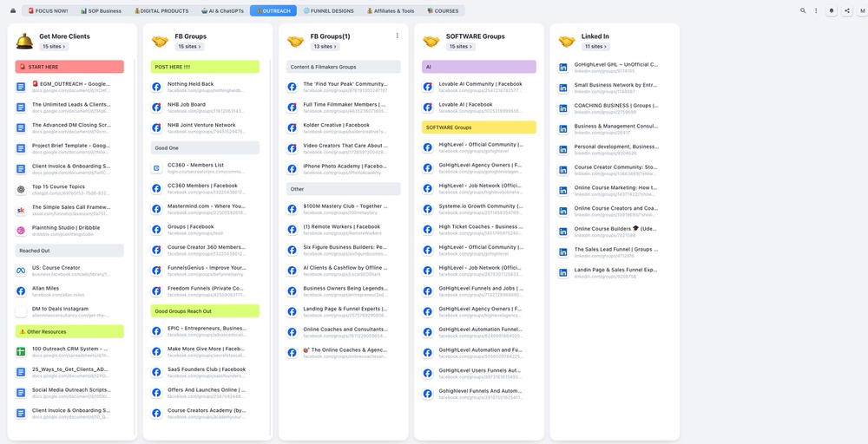The height and width of the screenshot is (444, 868).
Task: Click the notification bell icon
Action: [x=832, y=10]
